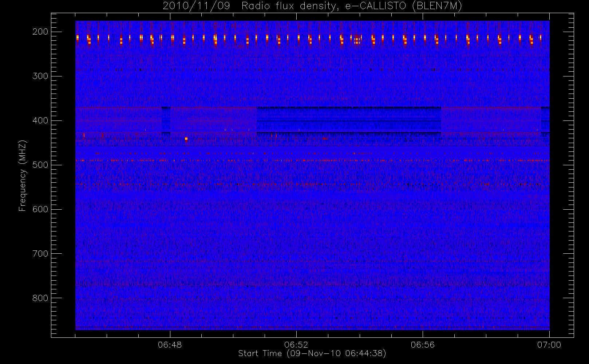
Task: Click the isolated orange spot near 440 MHz after 06:48
Action: [x=186, y=139]
